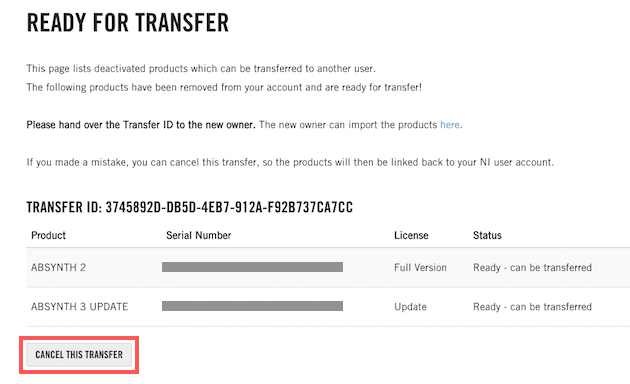Click the Cancel This Transfer button
The image size is (630, 384).
tap(79, 354)
